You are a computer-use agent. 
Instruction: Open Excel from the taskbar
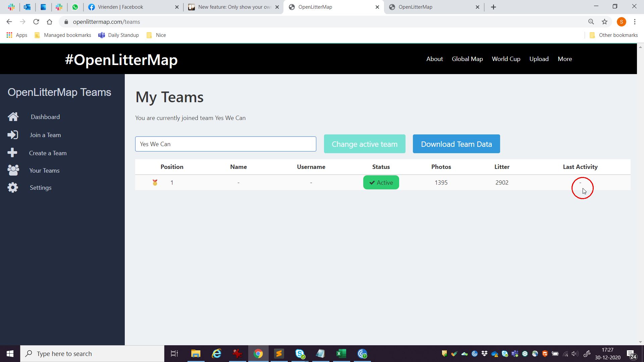click(x=341, y=353)
